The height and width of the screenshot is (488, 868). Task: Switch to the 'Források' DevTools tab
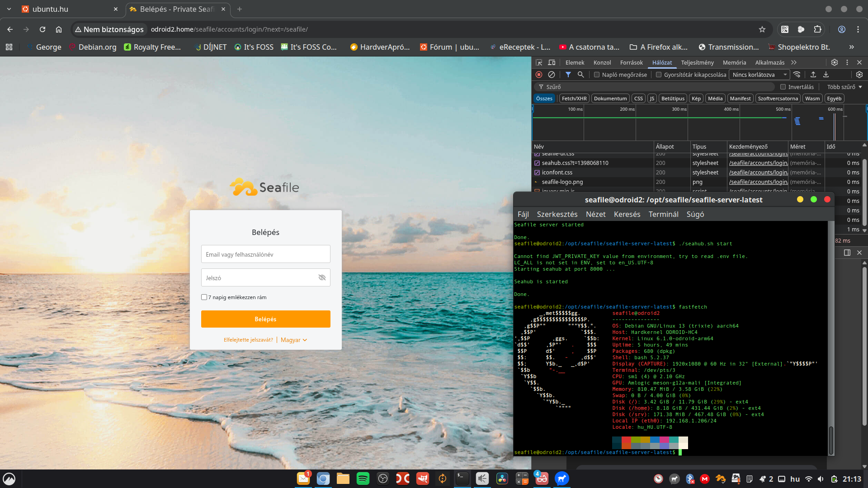click(x=631, y=62)
